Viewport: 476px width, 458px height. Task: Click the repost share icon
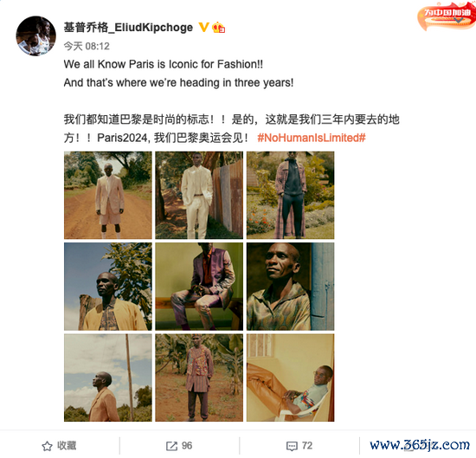pos(171,446)
